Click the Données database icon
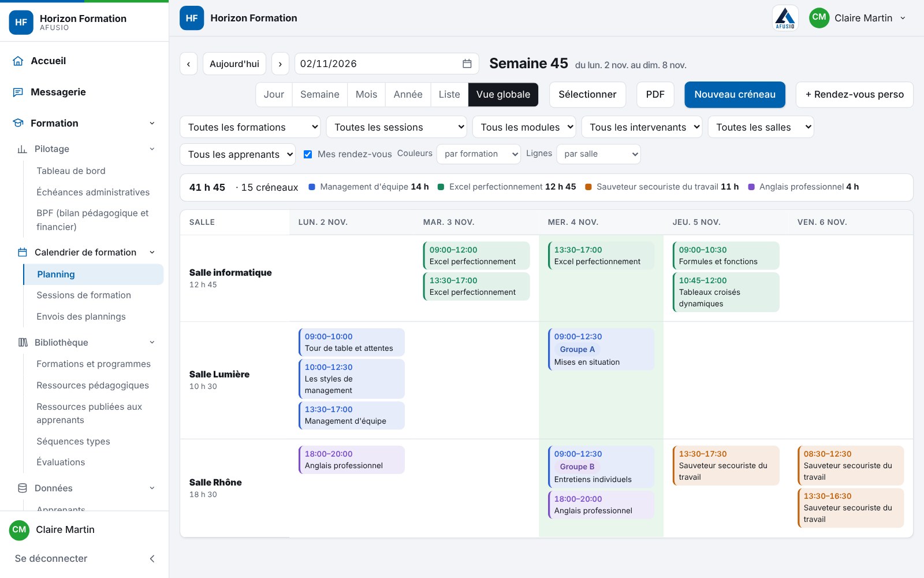This screenshot has width=924, height=578. pyautogui.click(x=23, y=488)
